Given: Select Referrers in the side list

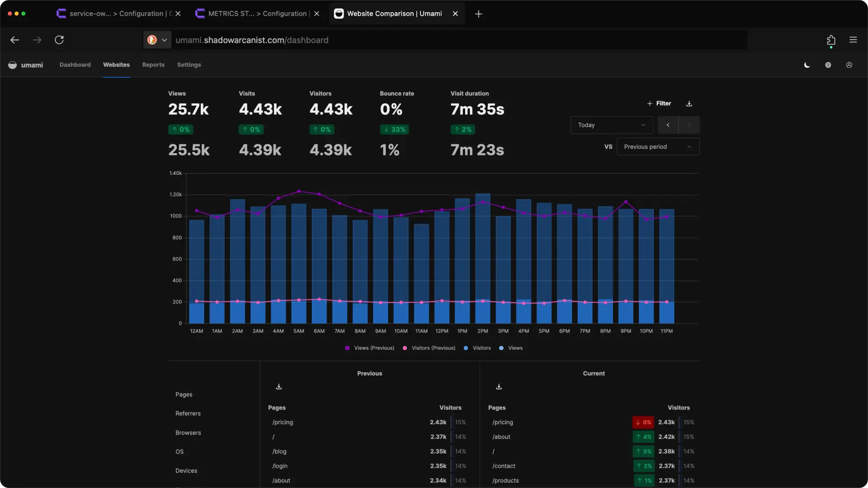Looking at the screenshot, I should (188, 413).
